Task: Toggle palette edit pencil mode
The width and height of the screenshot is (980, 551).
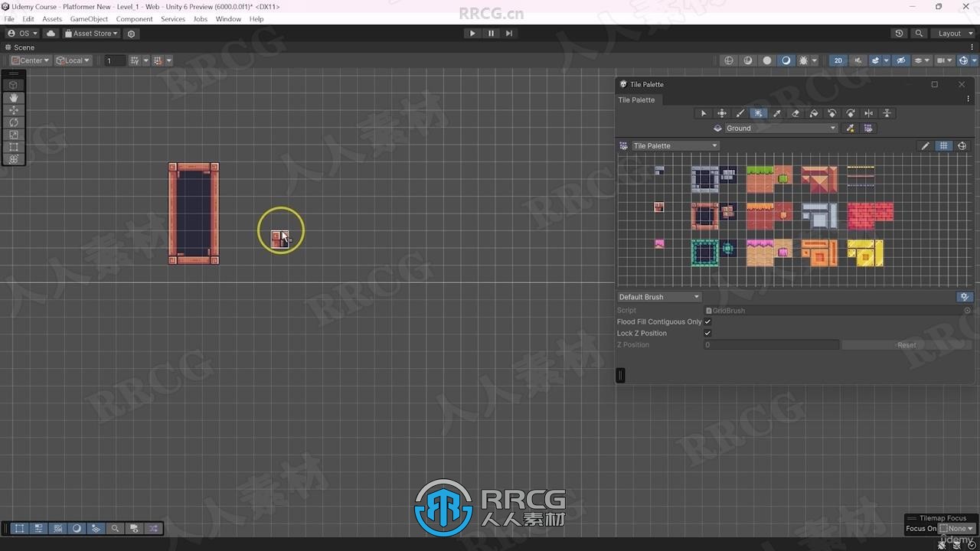Action: click(x=925, y=146)
